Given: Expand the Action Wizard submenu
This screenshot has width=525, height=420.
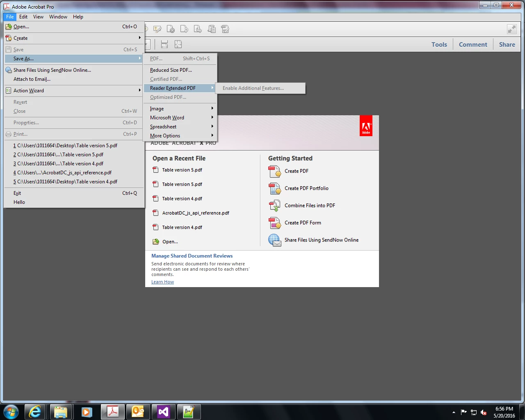Looking at the screenshot, I should [x=74, y=90].
